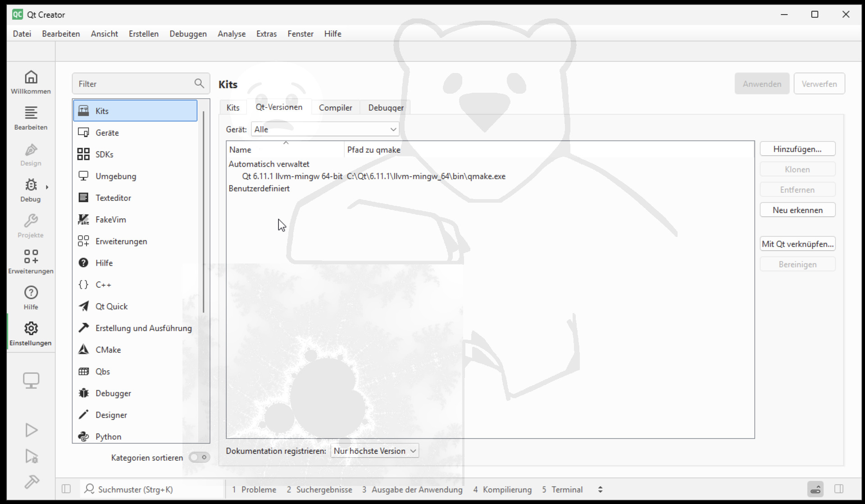Open the Debuggen menu
The image size is (865, 504).
[x=188, y=34]
